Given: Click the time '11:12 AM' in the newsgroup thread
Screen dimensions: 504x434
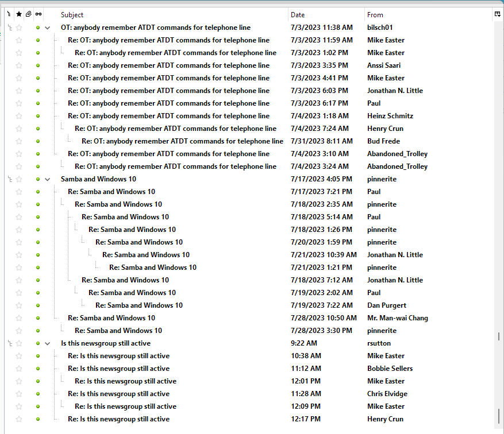Looking at the screenshot, I should click(306, 369).
